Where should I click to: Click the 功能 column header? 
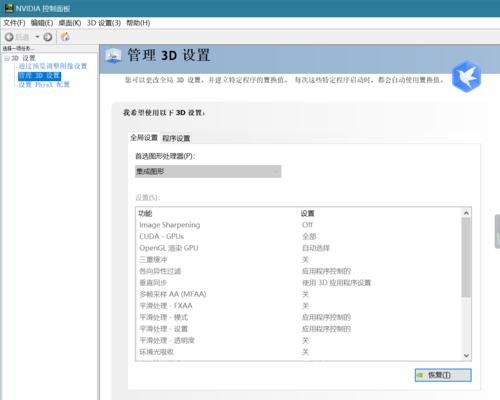click(145, 213)
